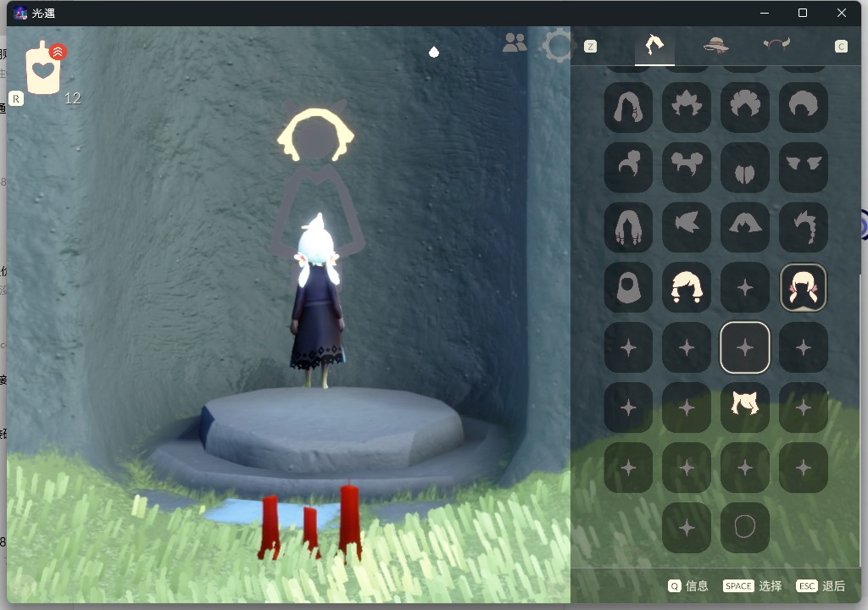Minimize the 光遇 game window
Screen dimensions: 868x610
click(765, 13)
